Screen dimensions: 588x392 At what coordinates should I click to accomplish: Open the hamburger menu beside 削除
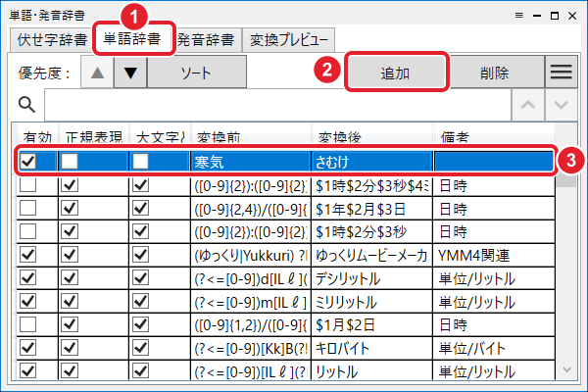(x=561, y=72)
